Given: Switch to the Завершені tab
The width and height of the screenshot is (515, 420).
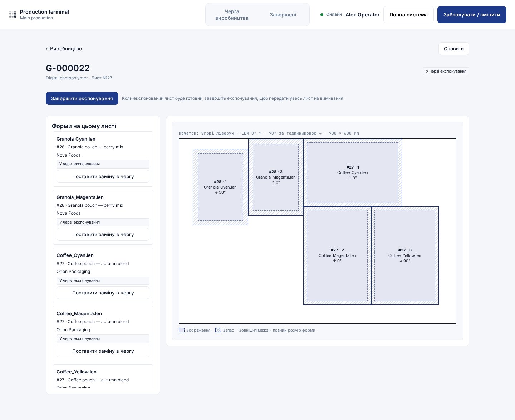Looking at the screenshot, I should [283, 15].
